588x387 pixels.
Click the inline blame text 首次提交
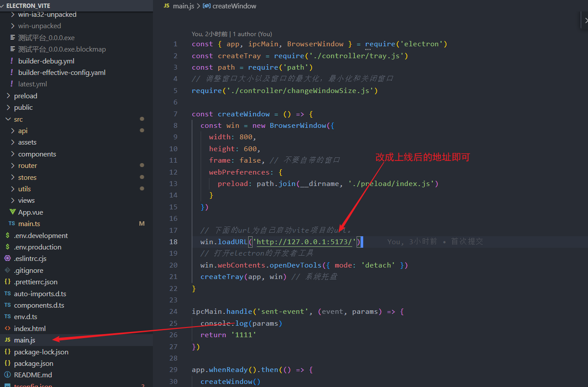pyautogui.click(x=467, y=242)
